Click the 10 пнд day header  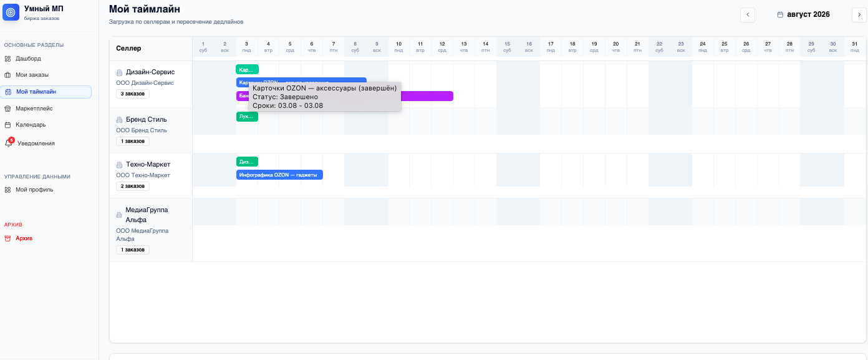click(x=398, y=47)
